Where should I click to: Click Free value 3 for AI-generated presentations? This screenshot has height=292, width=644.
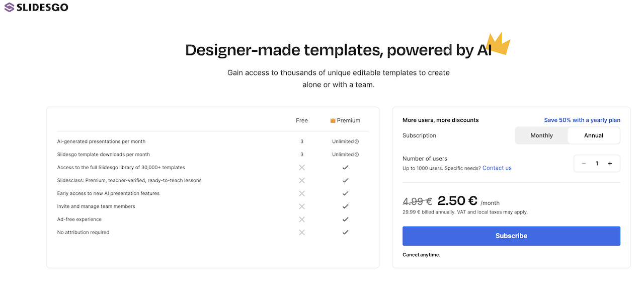[302, 141]
